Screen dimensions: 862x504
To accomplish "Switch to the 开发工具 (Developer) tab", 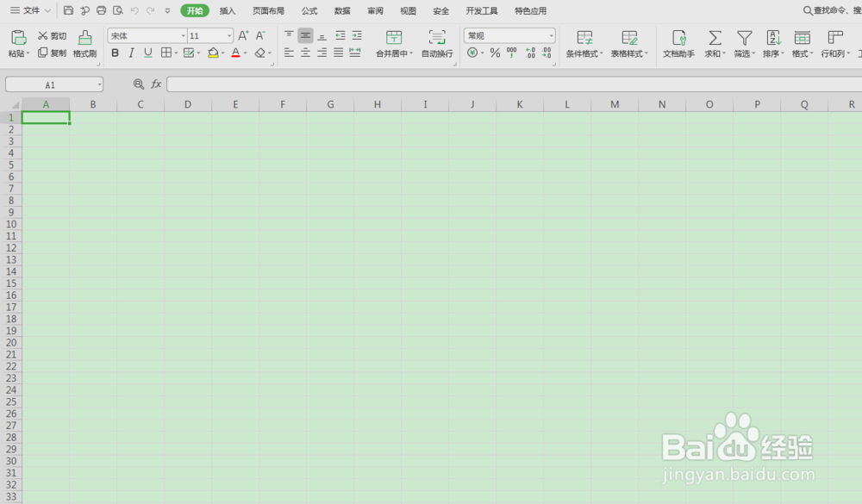I will tap(482, 11).
